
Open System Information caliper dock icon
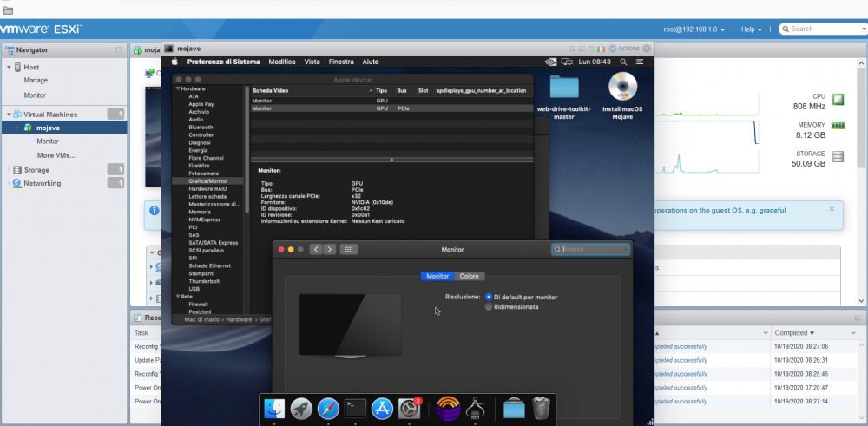click(x=475, y=409)
